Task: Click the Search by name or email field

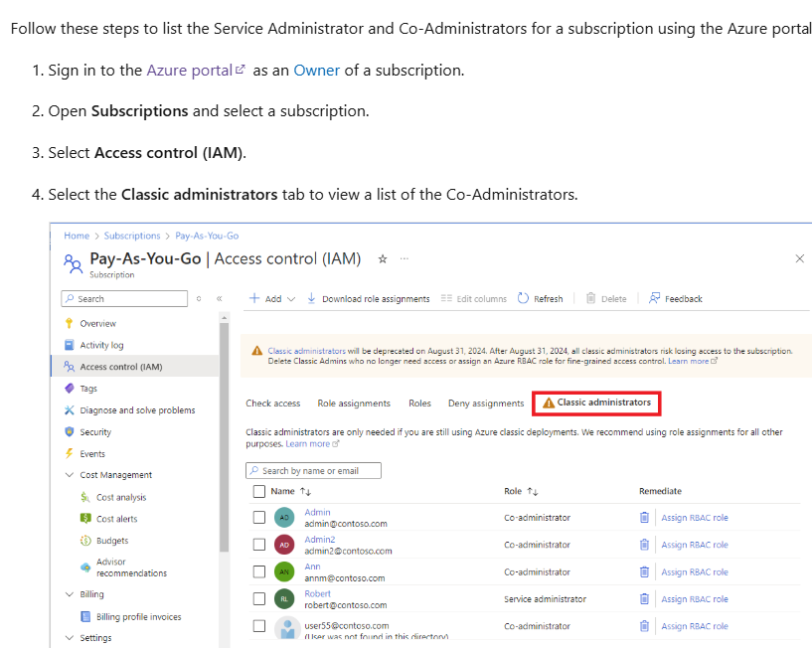Action: [313, 470]
